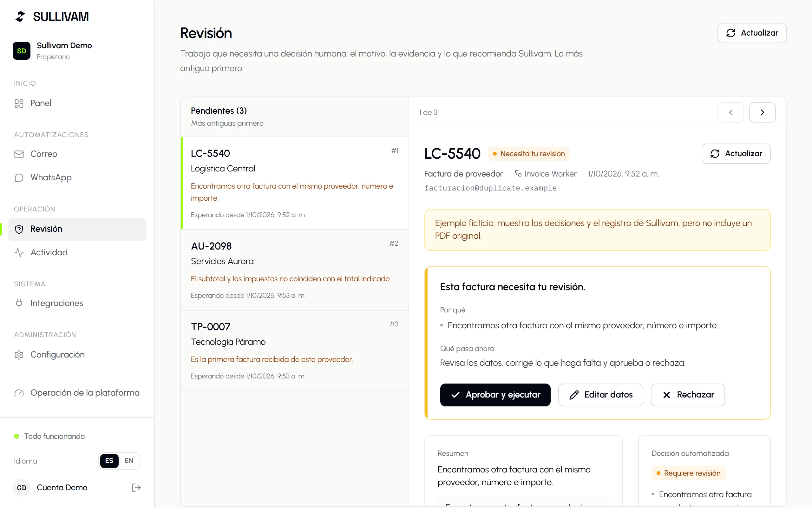Click the Decisión automatizada heading

coord(690,453)
